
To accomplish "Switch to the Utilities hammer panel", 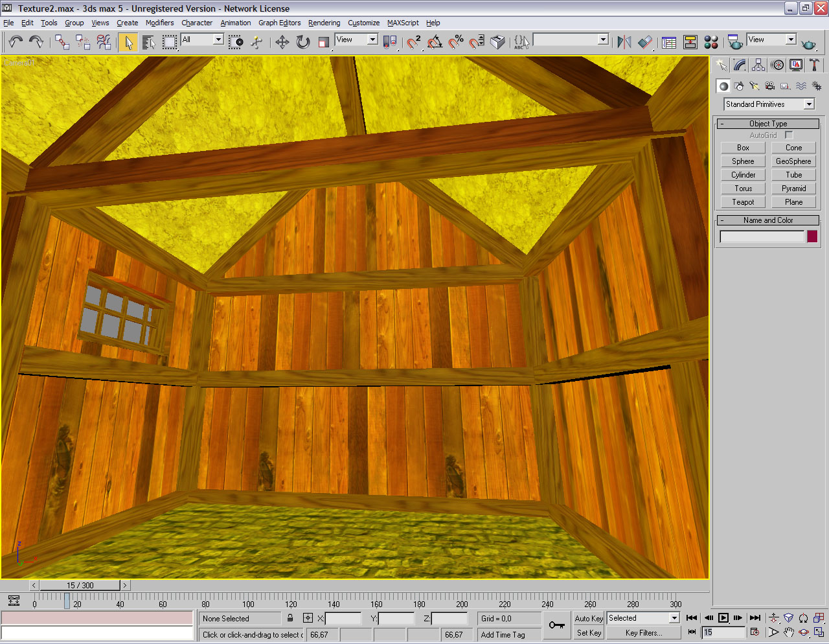I will click(x=814, y=65).
